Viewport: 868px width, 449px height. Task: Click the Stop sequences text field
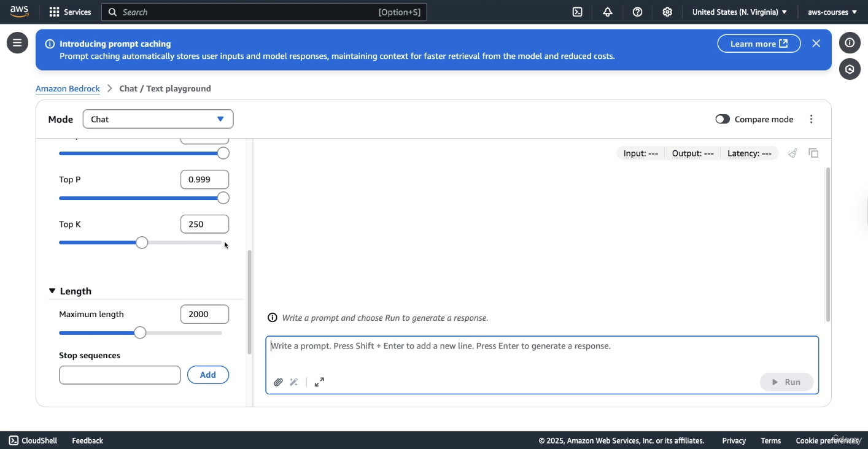(120, 375)
